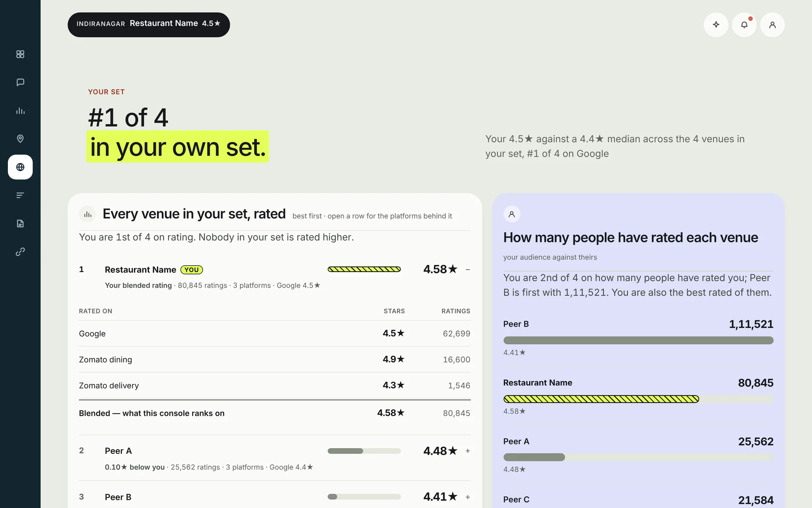Click '0.10★ below you' text under Peer A
The width and height of the screenshot is (812, 508).
(x=135, y=467)
